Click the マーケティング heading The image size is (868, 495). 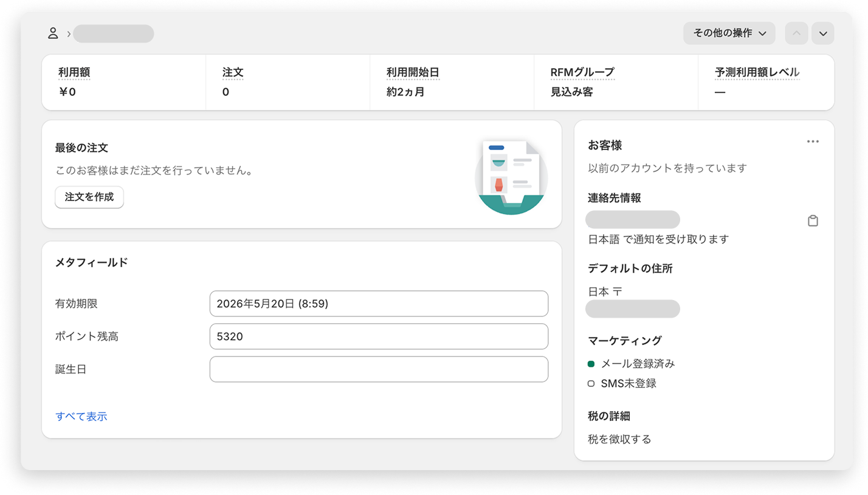[x=625, y=341]
